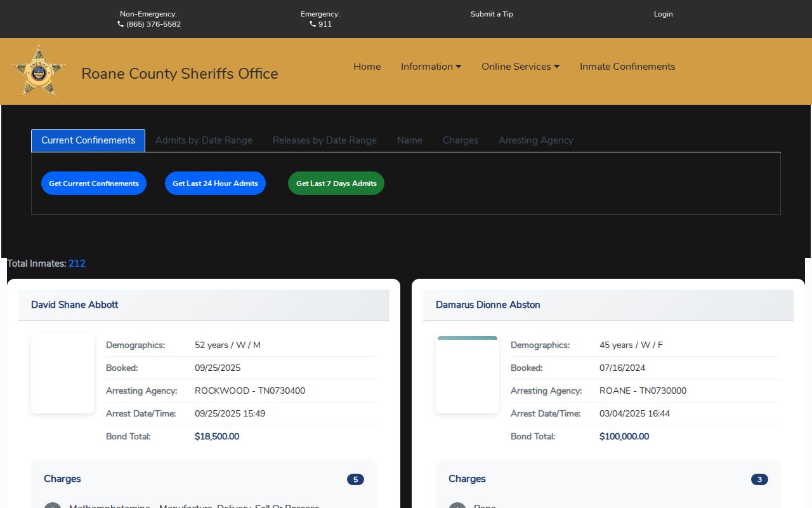Click the total inmates count 212
This screenshot has height=508, width=812.
77,264
